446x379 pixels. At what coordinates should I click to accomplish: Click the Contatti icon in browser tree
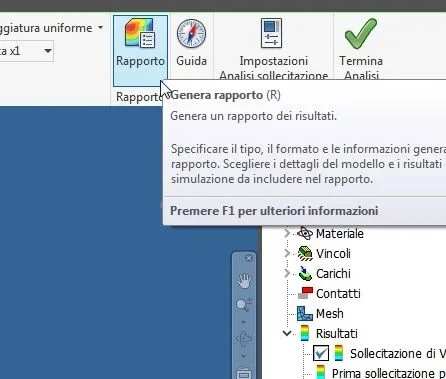click(305, 293)
